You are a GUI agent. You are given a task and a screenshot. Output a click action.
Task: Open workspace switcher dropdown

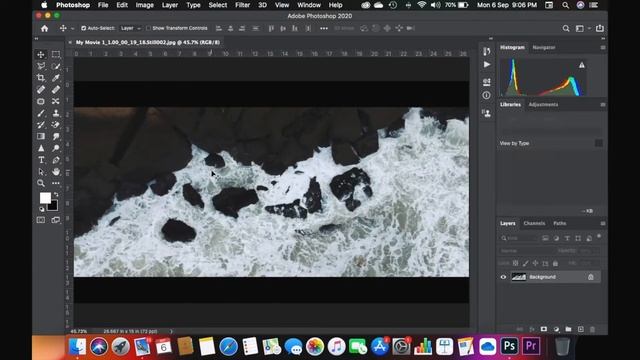click(x=582, y=28)
